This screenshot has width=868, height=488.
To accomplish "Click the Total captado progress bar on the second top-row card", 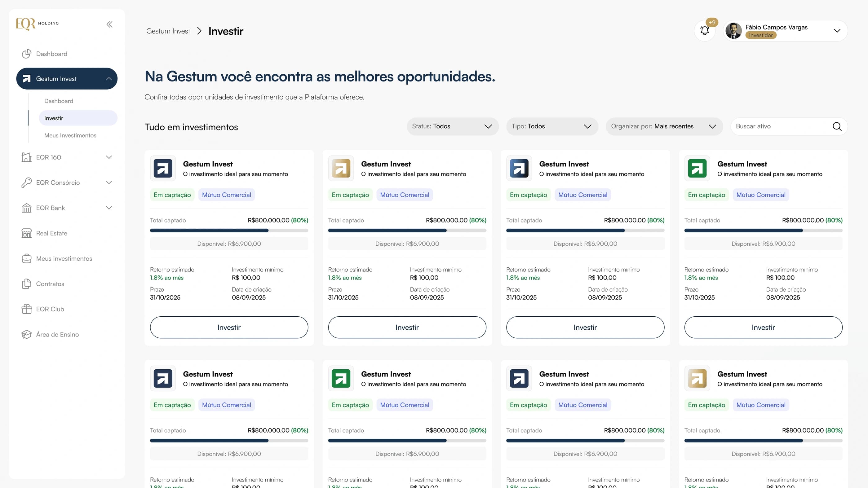I will (407, 231).
